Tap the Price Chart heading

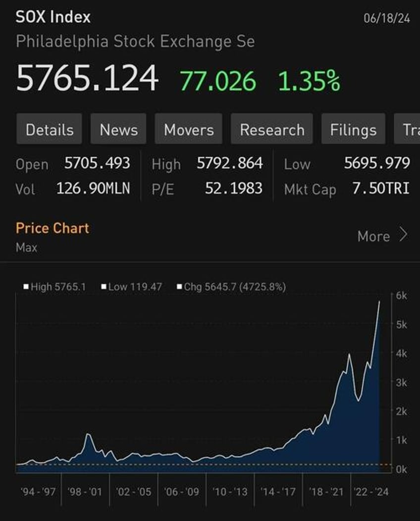pyautogui.click(x=52, y=228)
